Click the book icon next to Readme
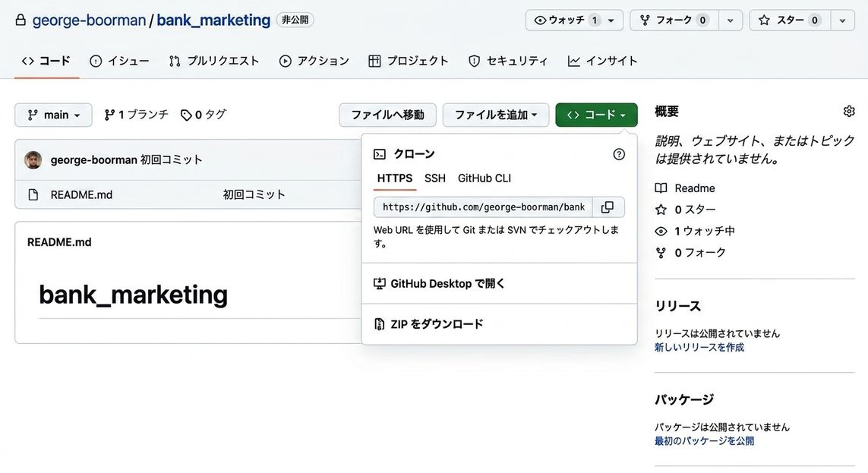The image size is (868, 473). [661, 188]
